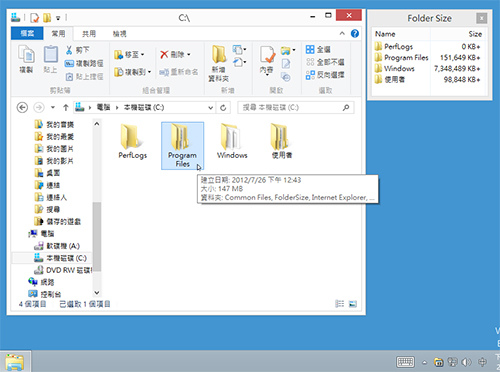Open the New item dropdown in ribbon

[239, 50]
